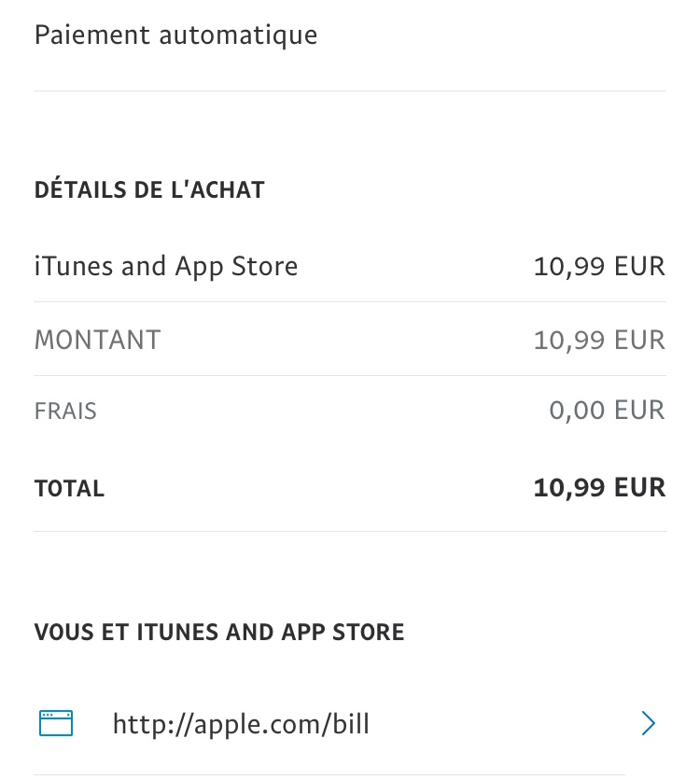The image size is (700, 780).
Task: Click the web page icon beside apple.com/bill
Action: tap(56, 723)
